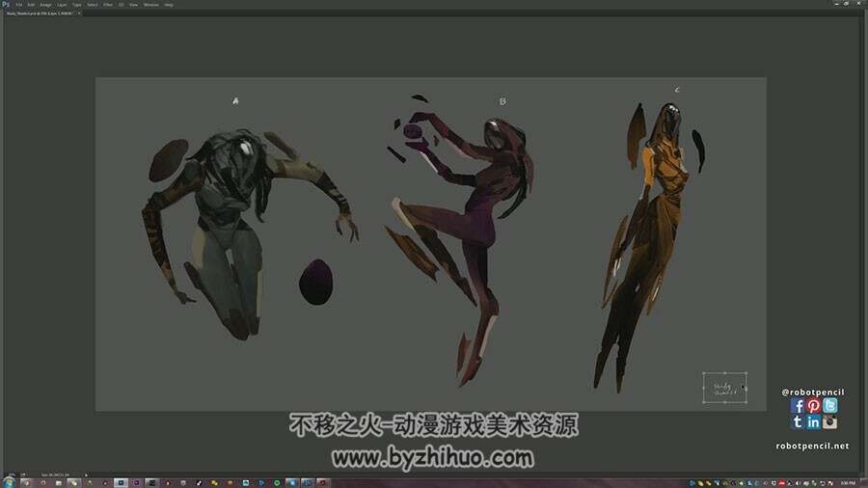Open the Image menu

(45, 5)
